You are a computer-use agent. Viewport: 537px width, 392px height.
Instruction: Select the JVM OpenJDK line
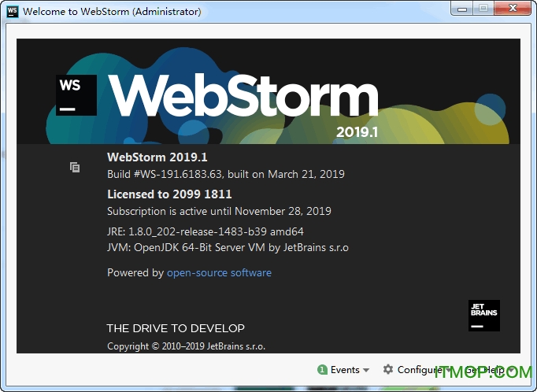tap(228, 247)
